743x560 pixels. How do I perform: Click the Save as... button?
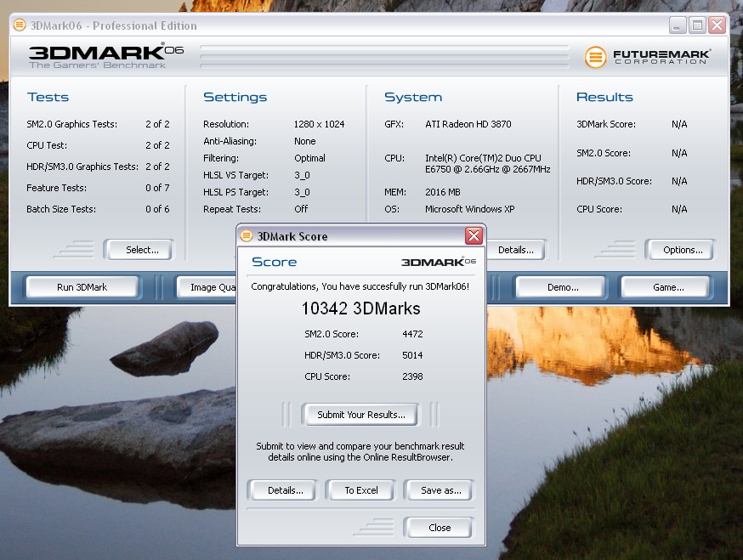pyautogui.click(x=439, y=490)
